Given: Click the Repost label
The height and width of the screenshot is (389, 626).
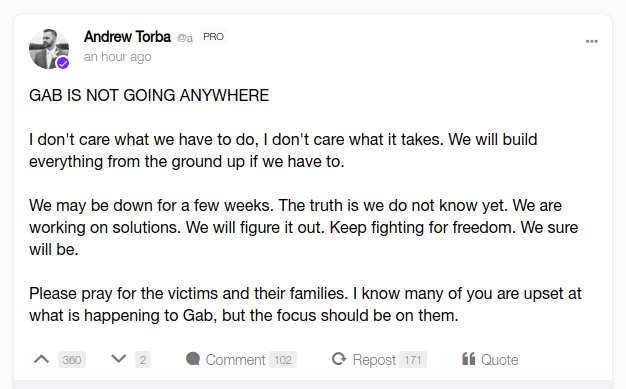Looking at the screenshot, I should (374, 360).
